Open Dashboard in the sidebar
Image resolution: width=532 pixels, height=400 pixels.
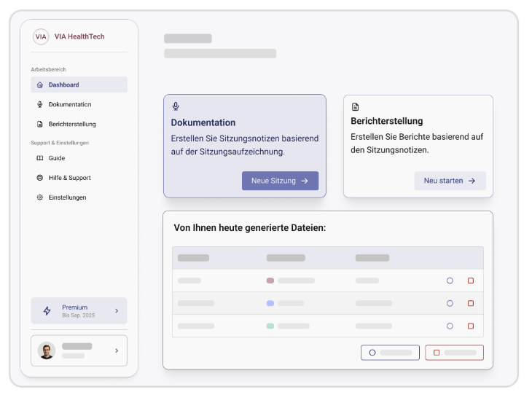(x=79, y=85)
